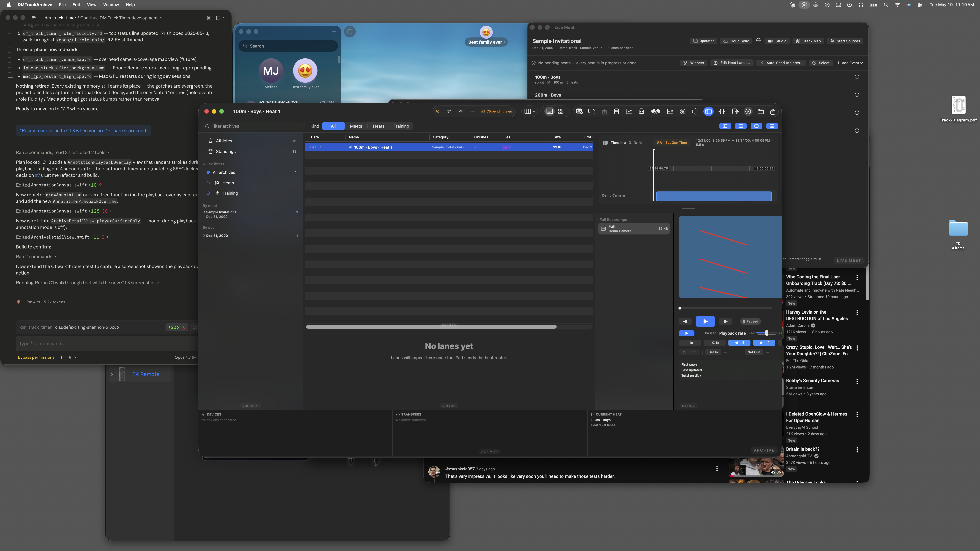Click the athlete roster badge toolbar icon
Image resolution: width=980 pixels, height=551 pixels.
[641, 111]
